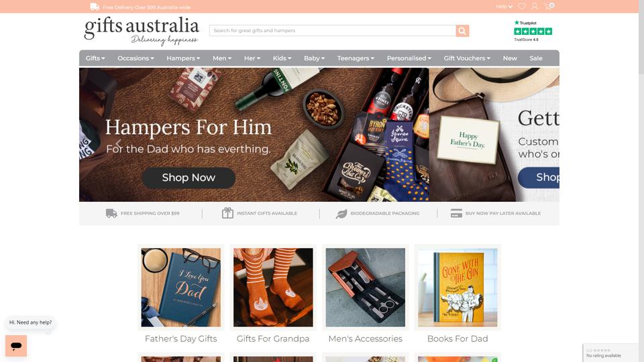Open the Father's Day Gifts category link
This screenshot has height=362, width=644.
(180, 339)
